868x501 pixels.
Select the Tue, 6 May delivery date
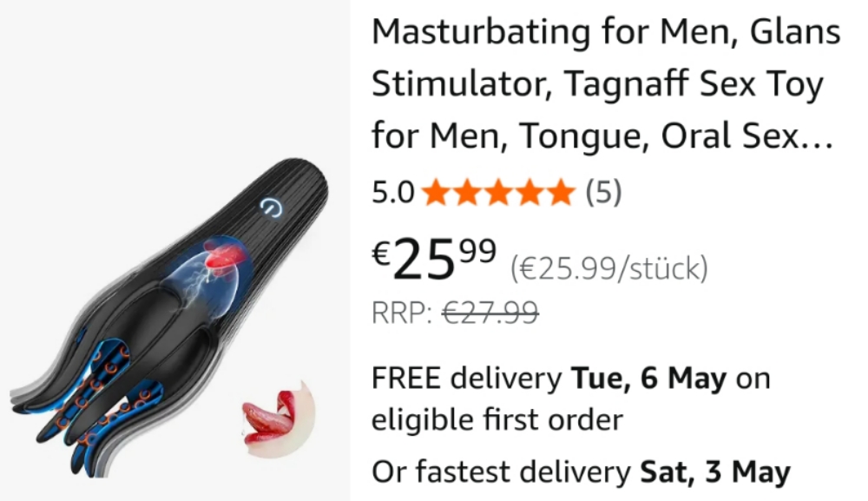[x=648, y=379]
